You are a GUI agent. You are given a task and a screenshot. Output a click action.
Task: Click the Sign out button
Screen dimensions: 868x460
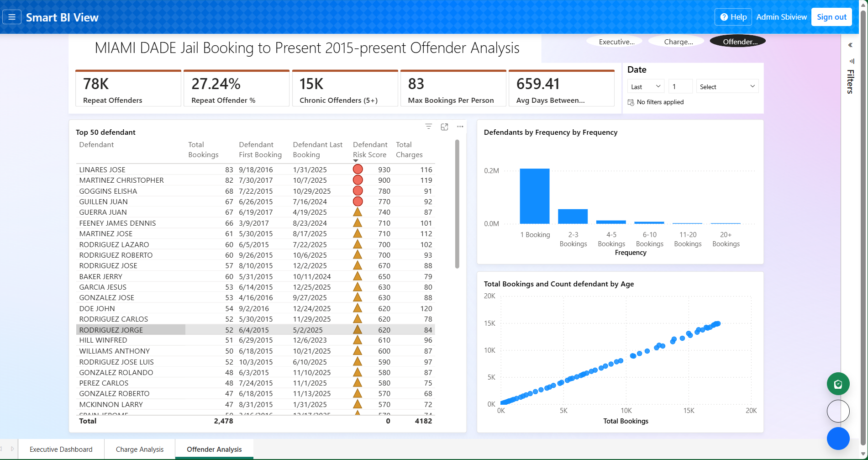click(831, 17)
